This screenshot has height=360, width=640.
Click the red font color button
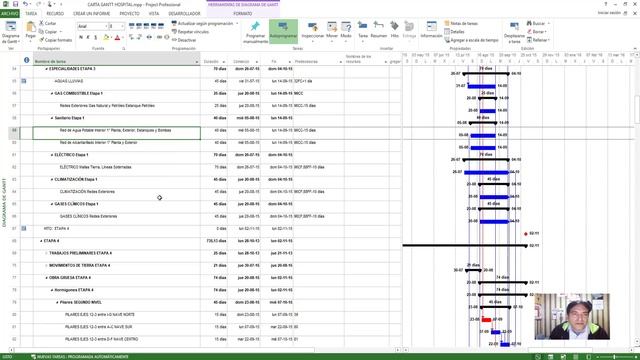(x=117, y=38)
